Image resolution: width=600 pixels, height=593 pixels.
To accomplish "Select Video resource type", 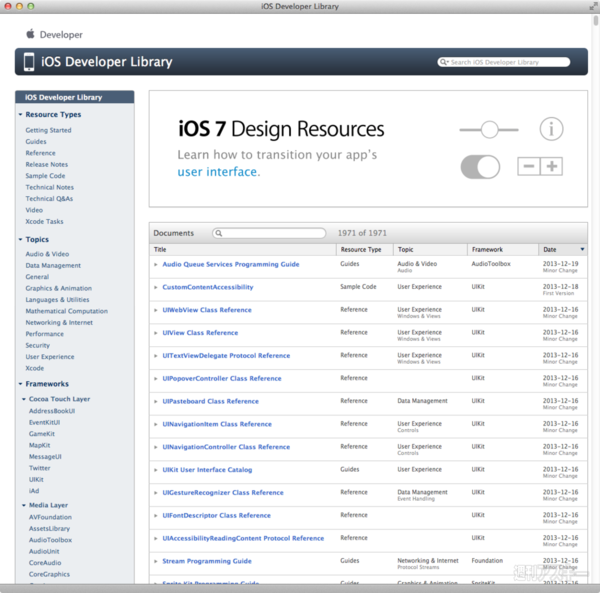I will click(34, 210).
